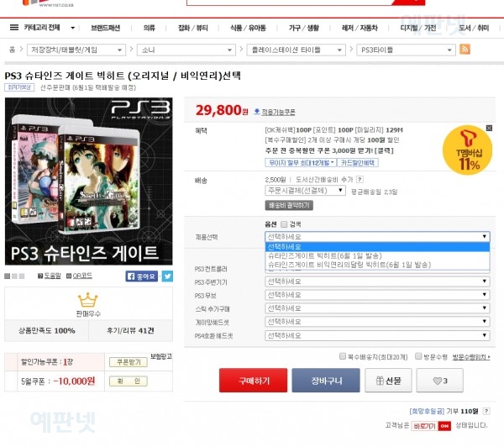Open the 브랜드패션 category menu
504x447 pixels.
point(105,28)
